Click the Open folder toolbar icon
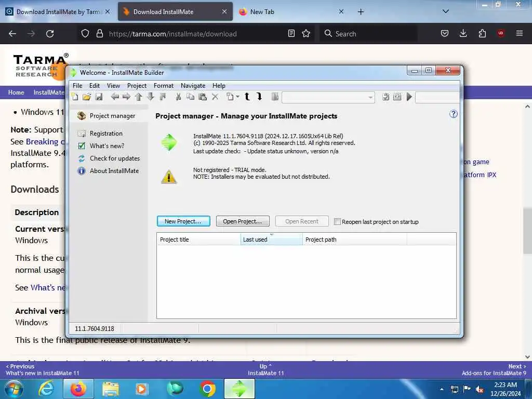 click(87, 97)
